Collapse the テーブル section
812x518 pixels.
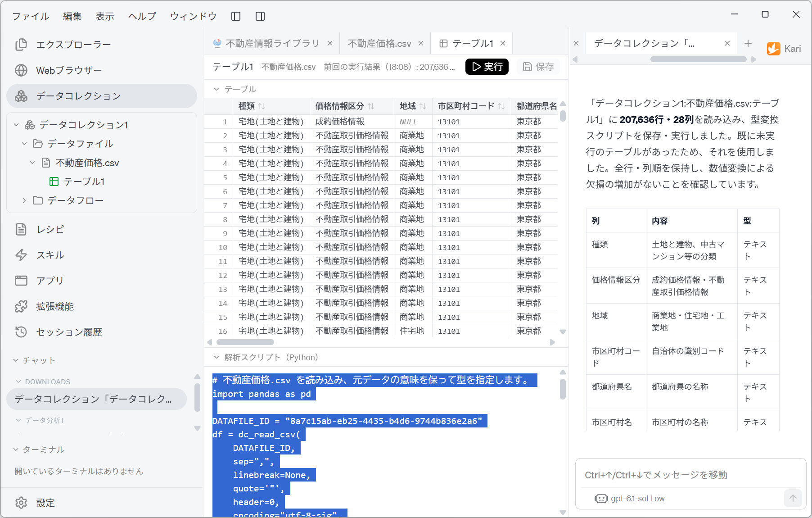(217, 89)
